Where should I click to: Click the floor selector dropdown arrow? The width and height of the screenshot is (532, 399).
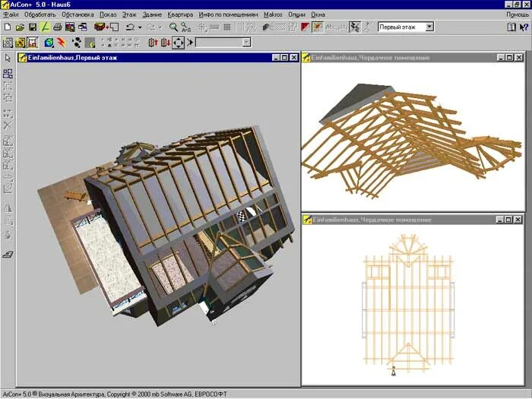coord(429,27)
